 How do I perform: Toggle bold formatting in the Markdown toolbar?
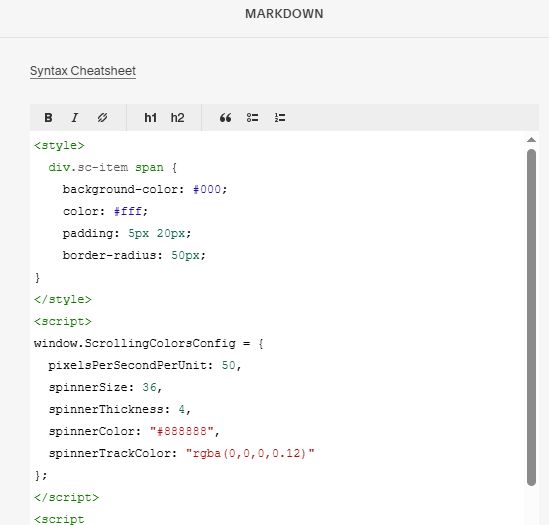click(x=48, y=118)
